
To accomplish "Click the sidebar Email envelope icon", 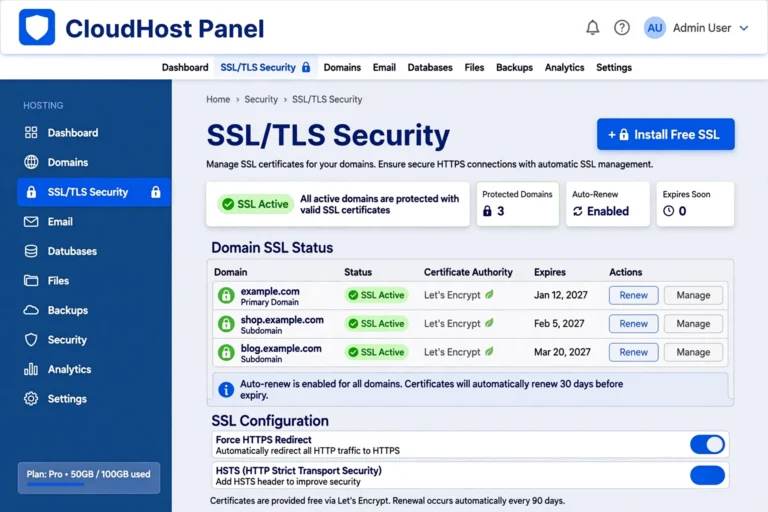I will [31, 221].
